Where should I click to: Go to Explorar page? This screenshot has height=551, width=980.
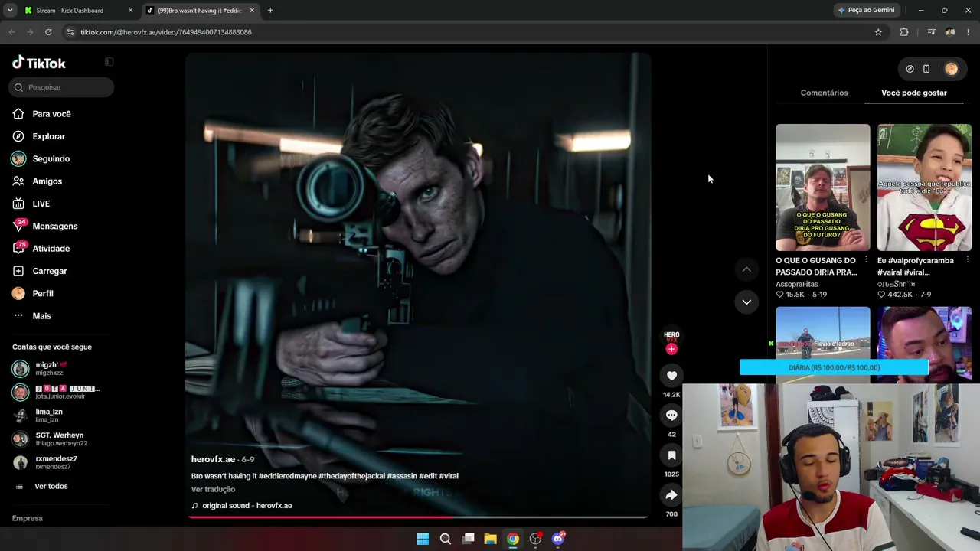48,136
